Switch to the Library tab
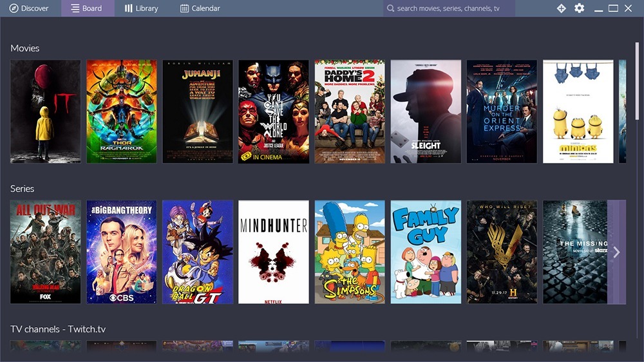The width and height of the screenshot is (644, 362). click(x=141, y=8)
